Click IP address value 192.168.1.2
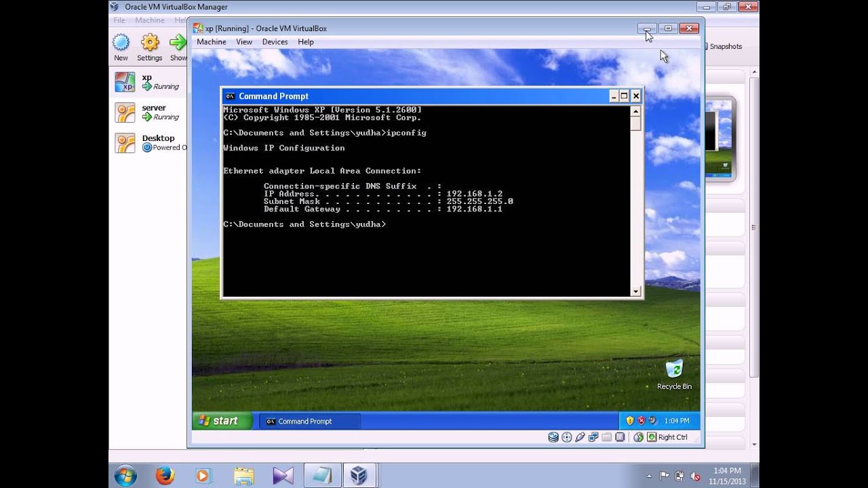 click(475, 194)
